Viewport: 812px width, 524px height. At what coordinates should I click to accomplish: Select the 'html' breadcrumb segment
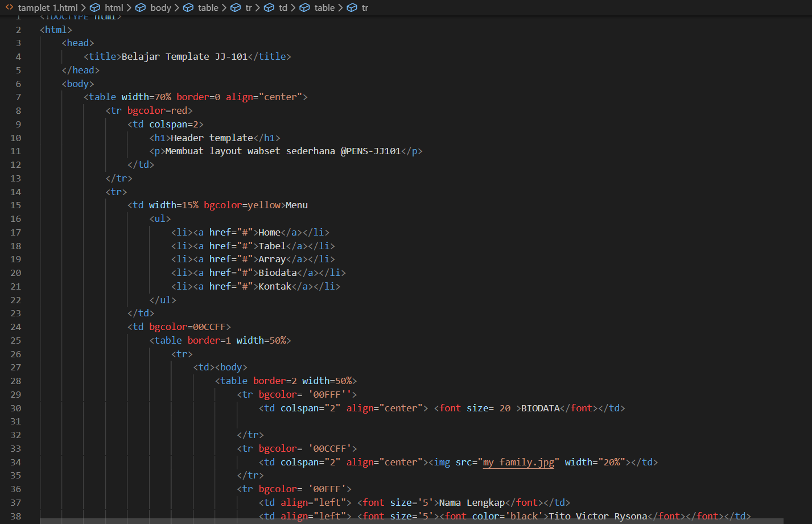114,7
